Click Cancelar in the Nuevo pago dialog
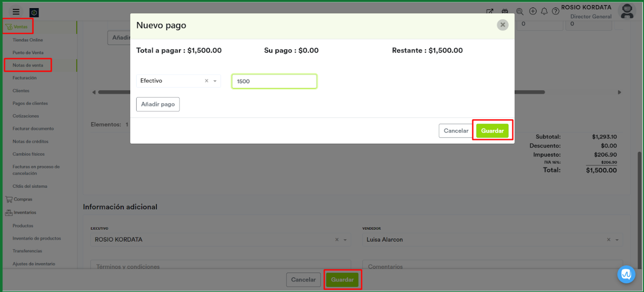The width and height of the screenshot is (644, 292). pos(456,131)
